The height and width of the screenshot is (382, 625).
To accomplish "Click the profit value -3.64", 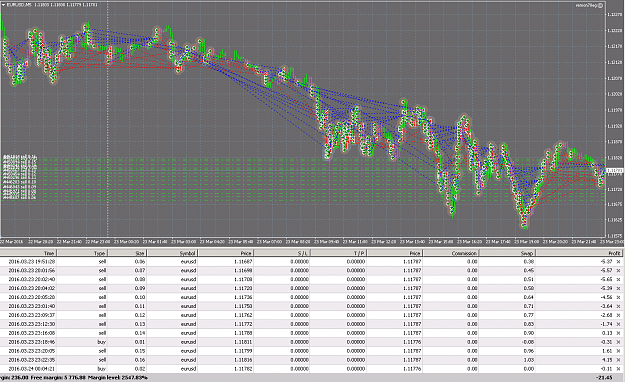I will point(606,306).
